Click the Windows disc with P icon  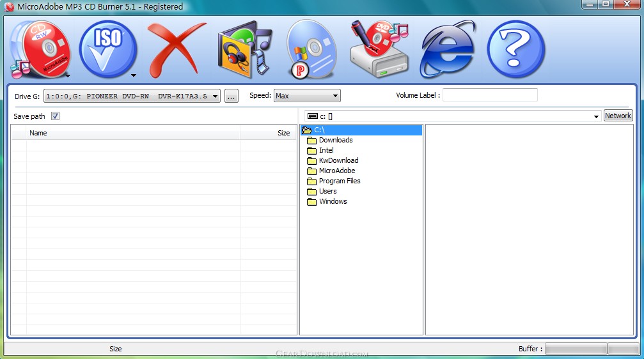click(x=311, y=49)
